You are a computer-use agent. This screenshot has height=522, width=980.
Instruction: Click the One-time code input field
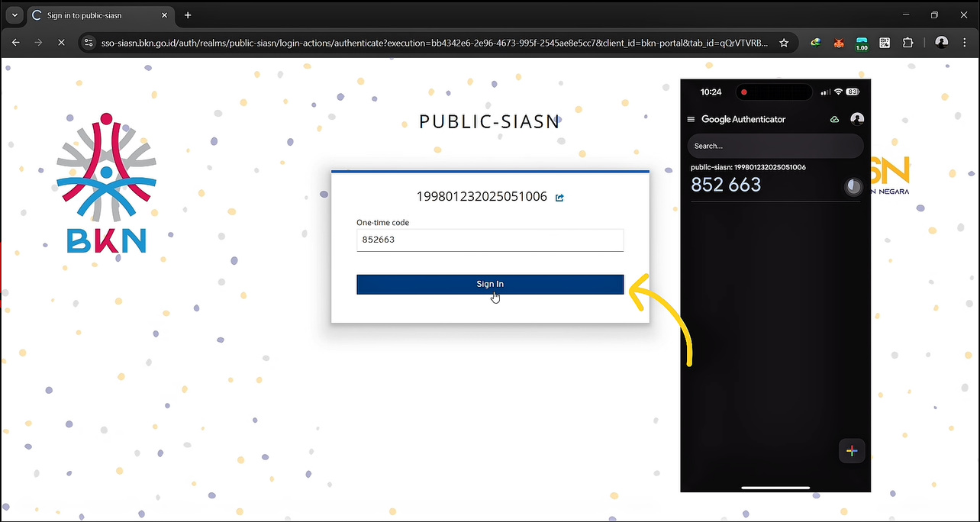(490, 240)
